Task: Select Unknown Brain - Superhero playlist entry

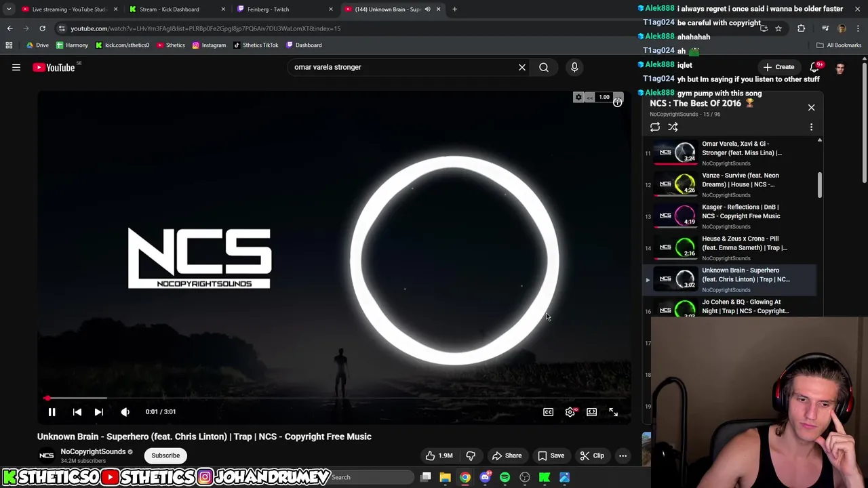Action: pos(731,279)
